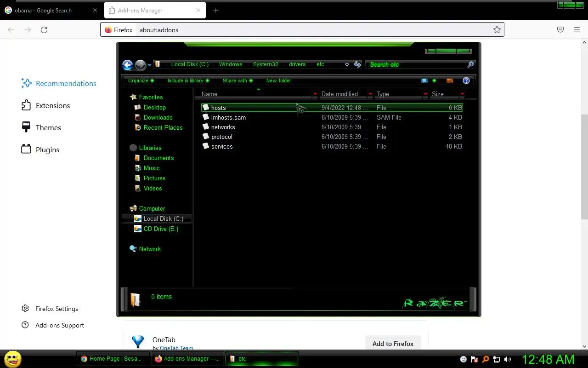Select drivers in the address path
The image size is (588, 368).
click(x=297, y=64)
